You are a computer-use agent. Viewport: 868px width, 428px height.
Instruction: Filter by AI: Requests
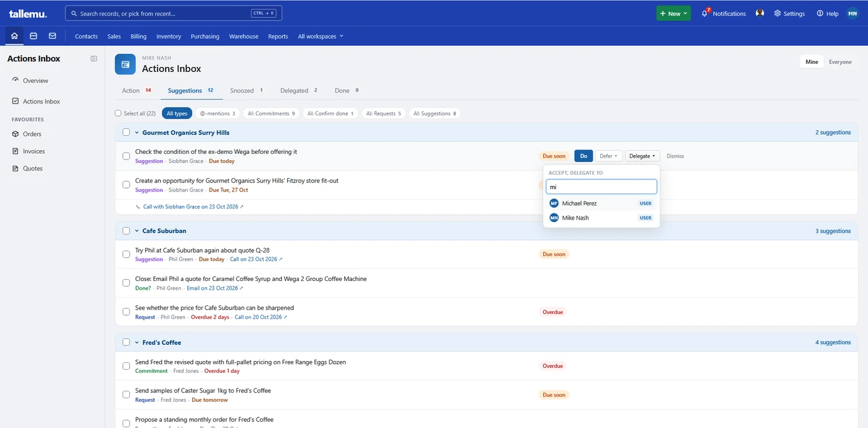pyautogui.click(x=383, y=114)
